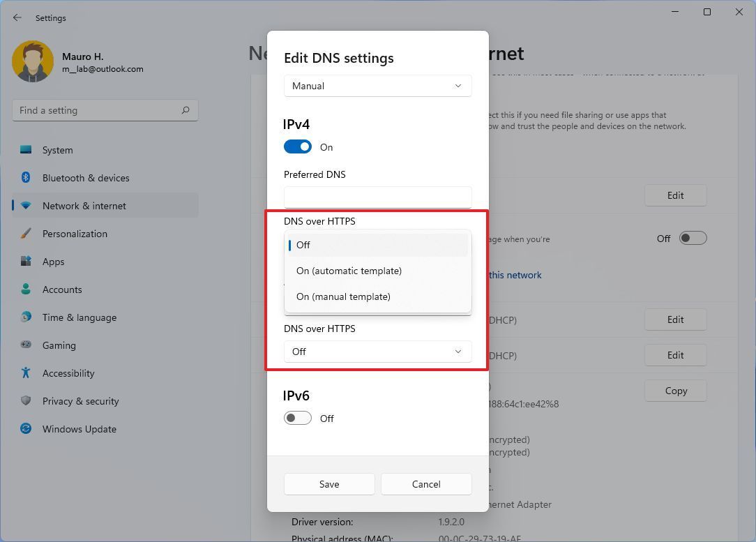
Task: Click the back arrow in Settings
Action: click(x=17, y=17)
